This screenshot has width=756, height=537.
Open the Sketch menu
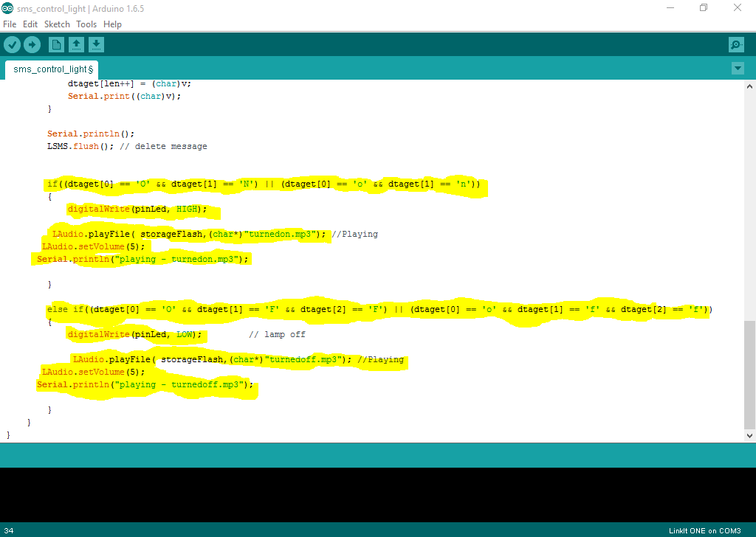point(57,24)
